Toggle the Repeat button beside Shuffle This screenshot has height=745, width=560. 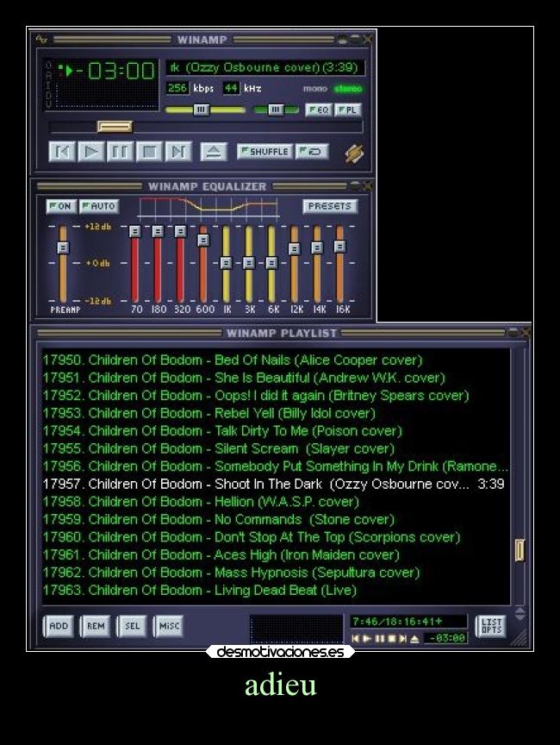click(312, 152)
